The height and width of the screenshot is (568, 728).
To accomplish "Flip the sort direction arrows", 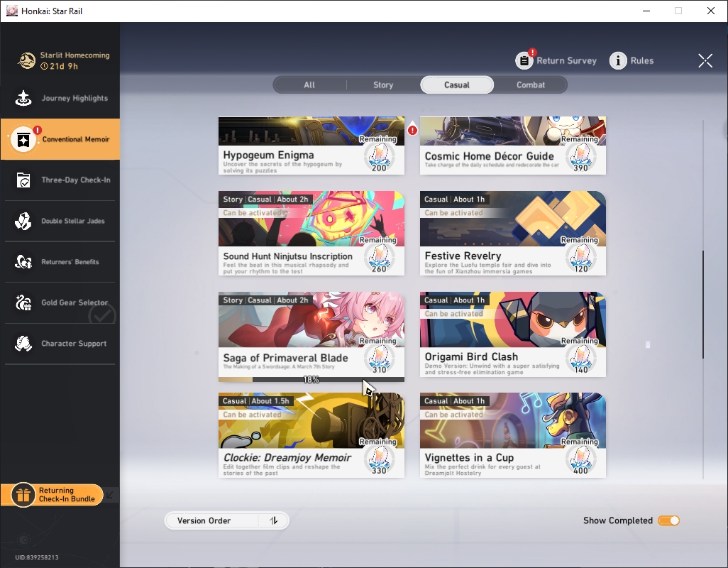I will pyautogui.click(x=274, y=520).
